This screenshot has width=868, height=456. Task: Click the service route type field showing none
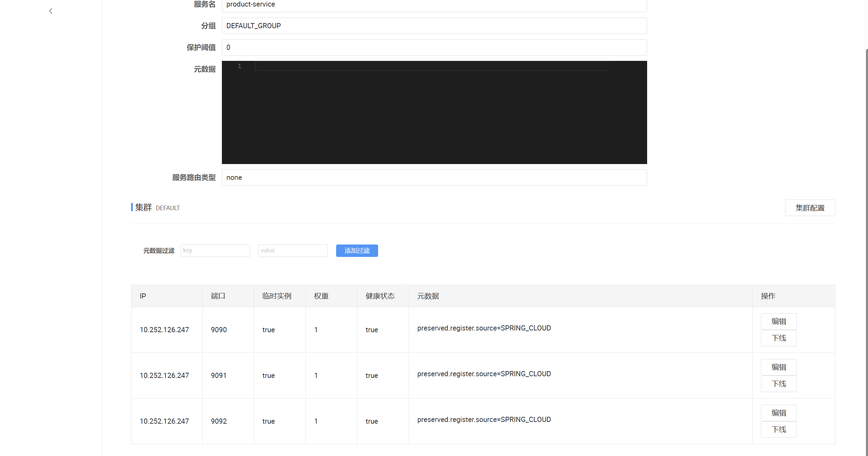(434, 177)
